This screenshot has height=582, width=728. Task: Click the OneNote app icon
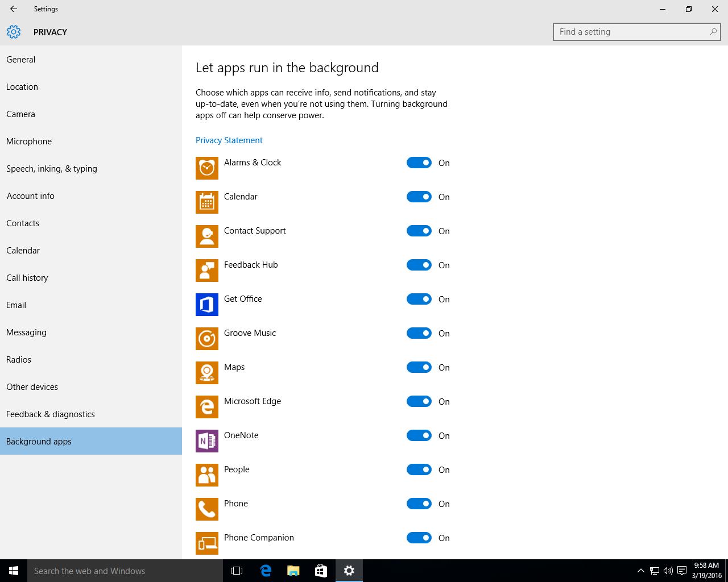(207, 441)
